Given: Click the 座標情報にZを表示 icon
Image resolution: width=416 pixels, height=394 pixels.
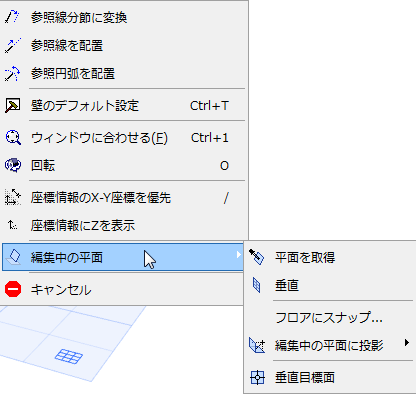Looking at the screenshot, I should pos(13,226).
